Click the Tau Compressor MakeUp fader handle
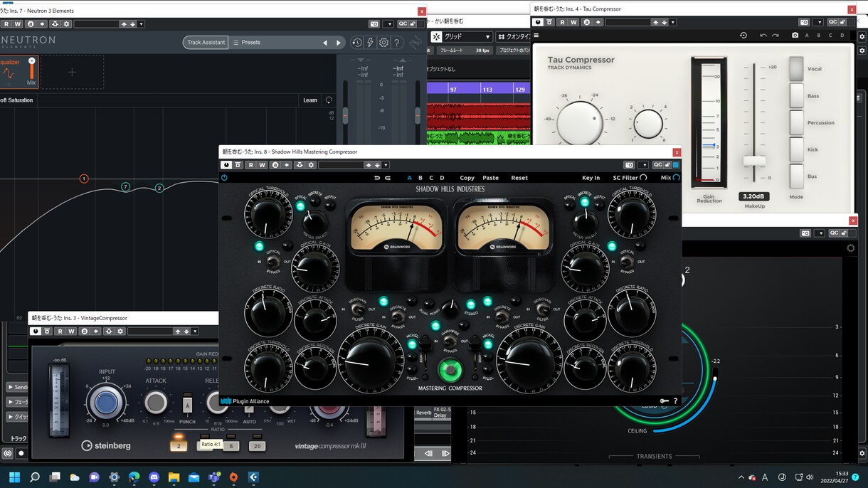Image resolution: width=868 pixels, height=488 pixels. [754, 160]
